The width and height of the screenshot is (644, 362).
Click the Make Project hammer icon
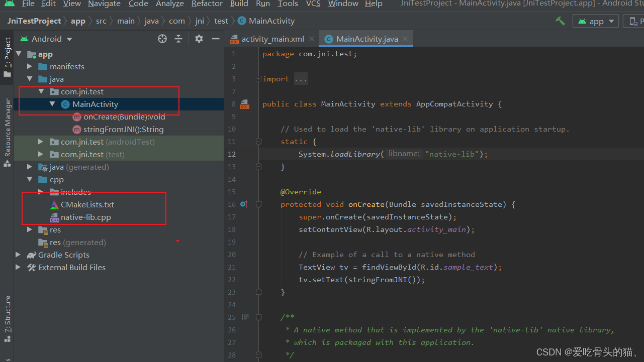tap(560, 21)
